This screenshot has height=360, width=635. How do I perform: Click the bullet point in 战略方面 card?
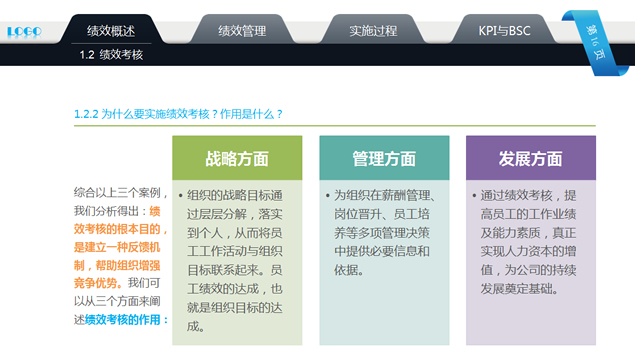(x=181, y=196)
